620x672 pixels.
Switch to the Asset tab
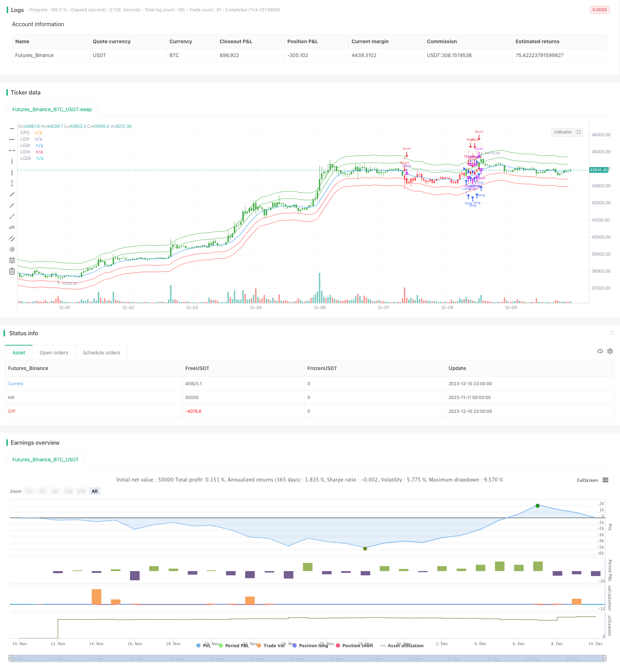pos(19,353)
